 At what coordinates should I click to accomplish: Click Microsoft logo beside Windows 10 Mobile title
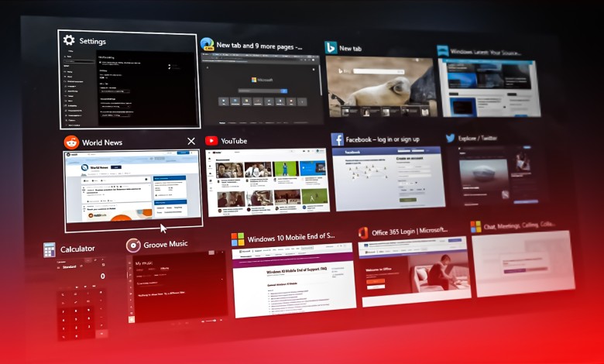[238, 239]
